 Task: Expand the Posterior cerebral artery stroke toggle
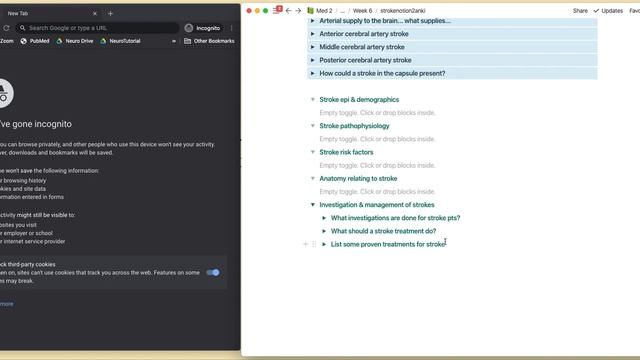point(313,60)
